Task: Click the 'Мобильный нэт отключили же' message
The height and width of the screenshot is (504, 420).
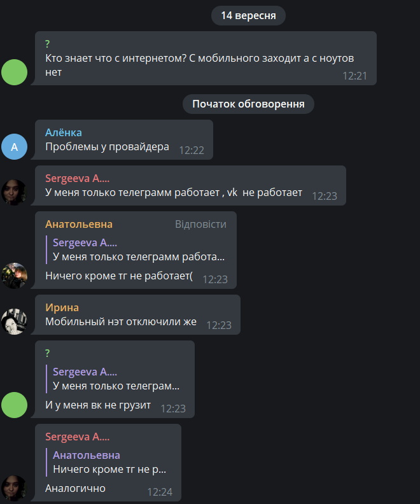Action: [121, 321]
